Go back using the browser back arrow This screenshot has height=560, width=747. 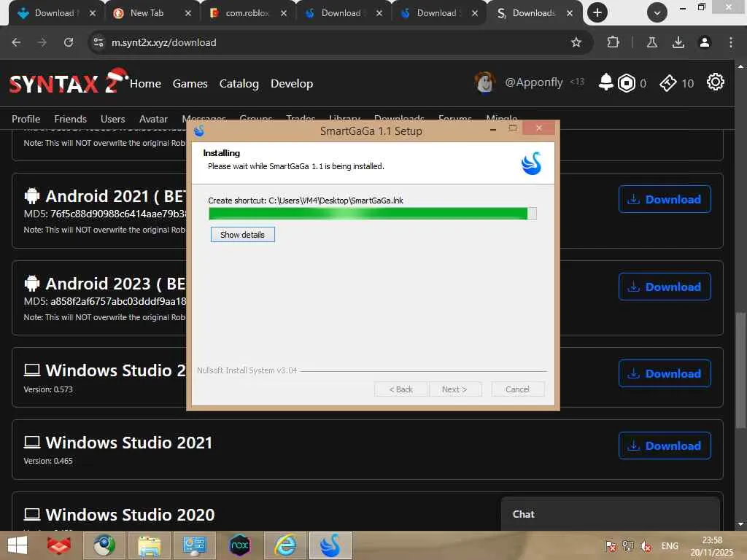pos(16,42)
